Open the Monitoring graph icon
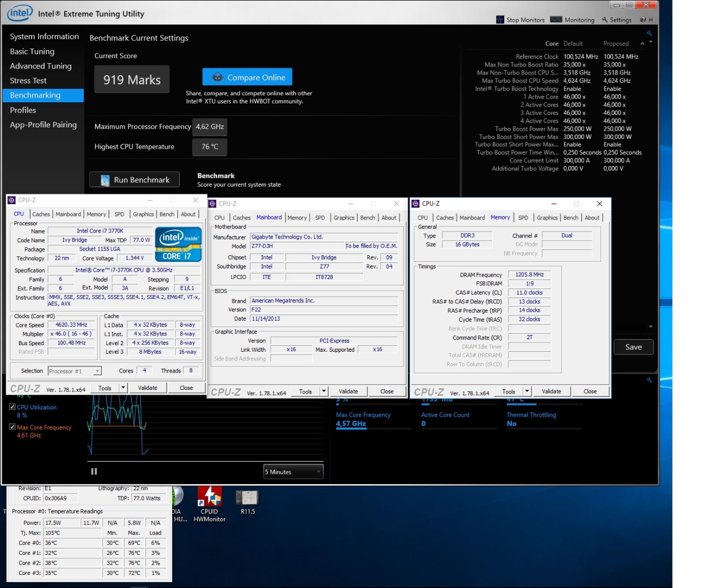The image size is (709, 588). click(556, 20)
